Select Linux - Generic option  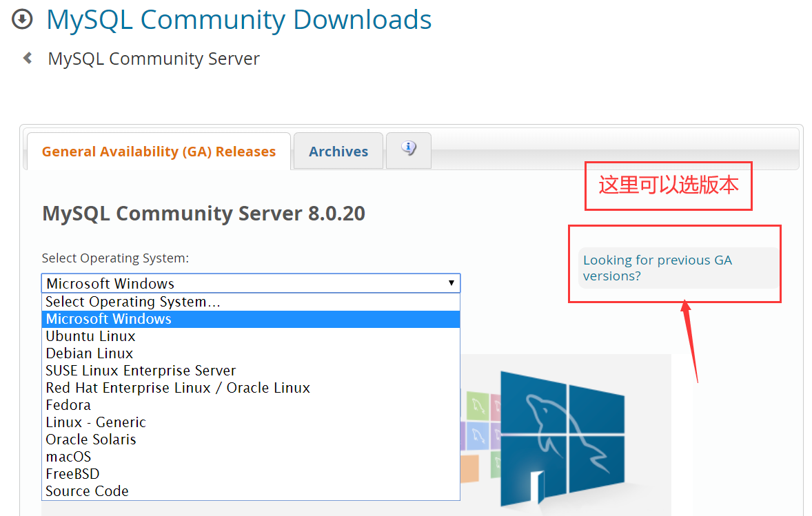(251, 422)
